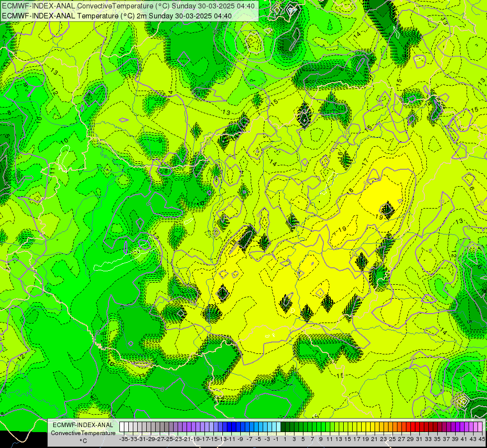The height and width of the screenshot is (448, 487).
Task: Click the -9 value on color scale
Action: 240,440
